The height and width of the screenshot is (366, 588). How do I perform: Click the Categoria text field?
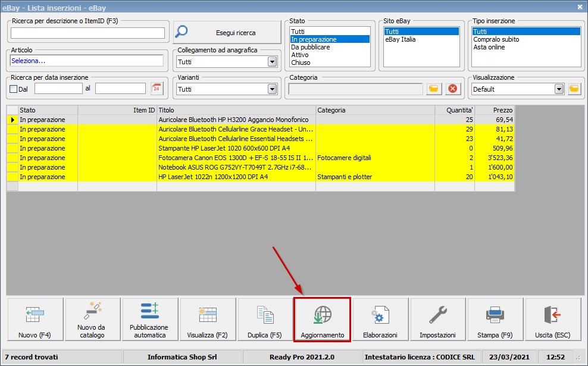click(x=355, y=89)
